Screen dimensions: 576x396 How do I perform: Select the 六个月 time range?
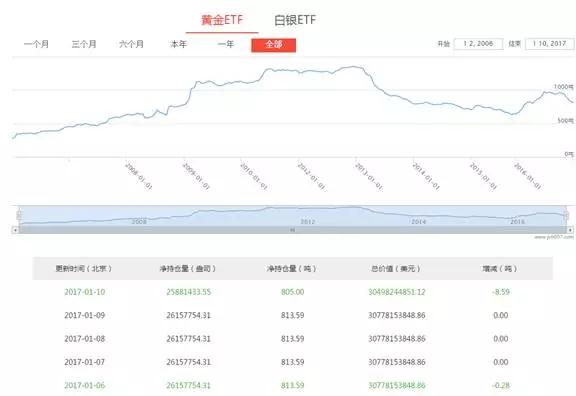(131, 44)
